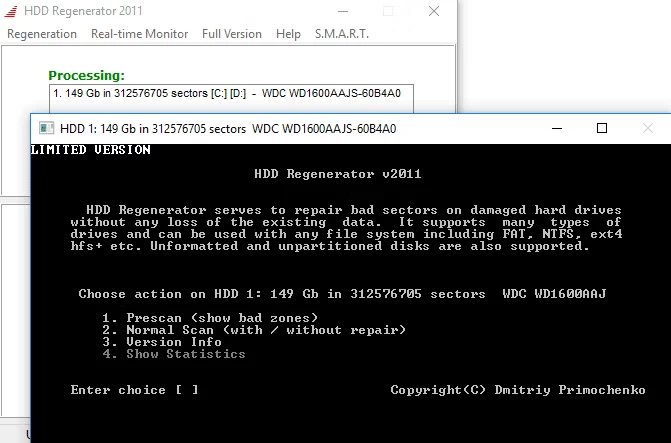This screenshot has height=443, width=671.
Task: Open the Full Version menu
Action: (x=232, y=34)
